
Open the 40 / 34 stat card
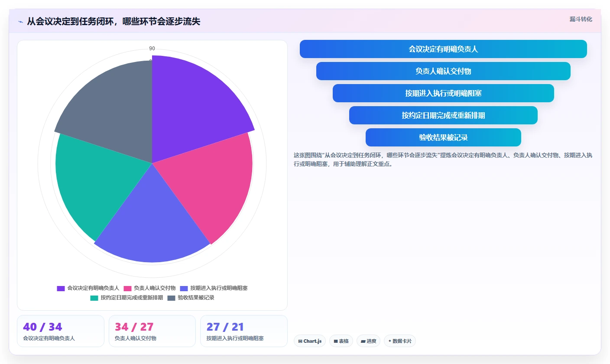tap(61, 331)
